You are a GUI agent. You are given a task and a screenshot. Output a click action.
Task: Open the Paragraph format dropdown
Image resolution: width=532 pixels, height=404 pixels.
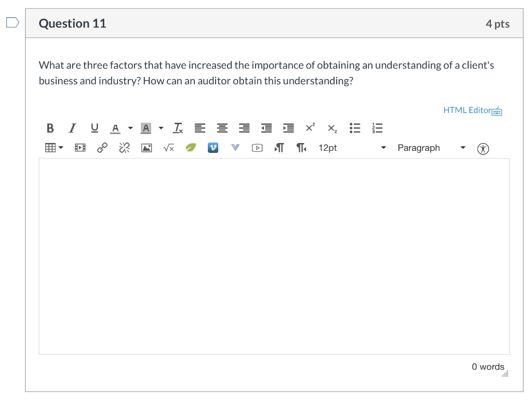(431, 148)
